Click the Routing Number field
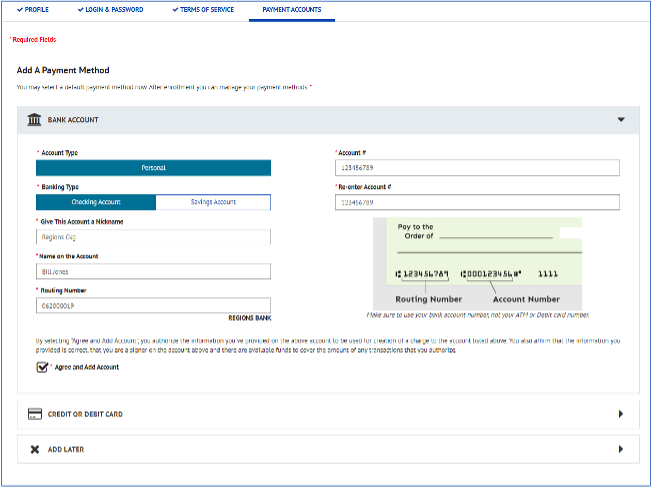652x488 pixels. coord(153,306)
